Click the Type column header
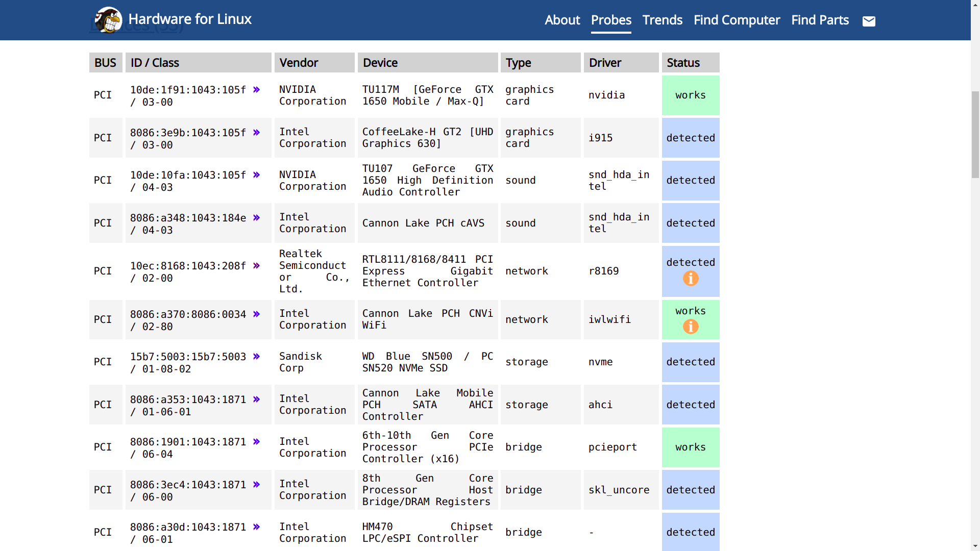Image resolution: width=980 pixels, height=551 pixels. [541, 63]
